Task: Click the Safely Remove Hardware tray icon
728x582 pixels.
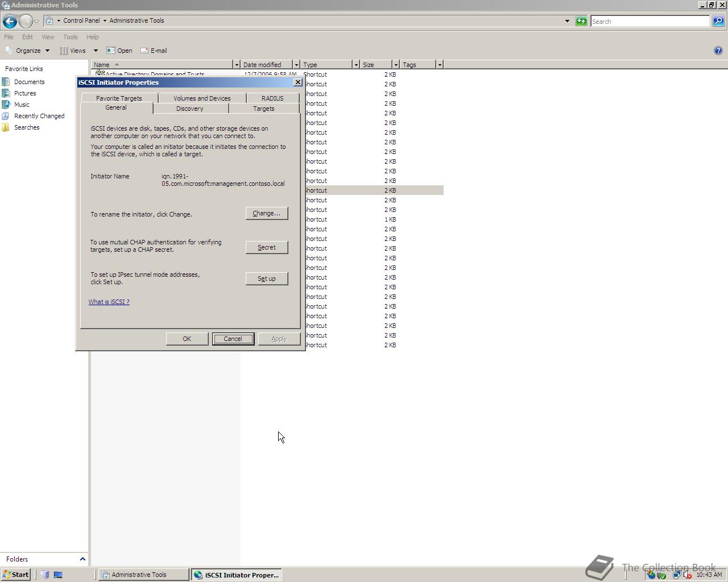Action: [662, 575]
